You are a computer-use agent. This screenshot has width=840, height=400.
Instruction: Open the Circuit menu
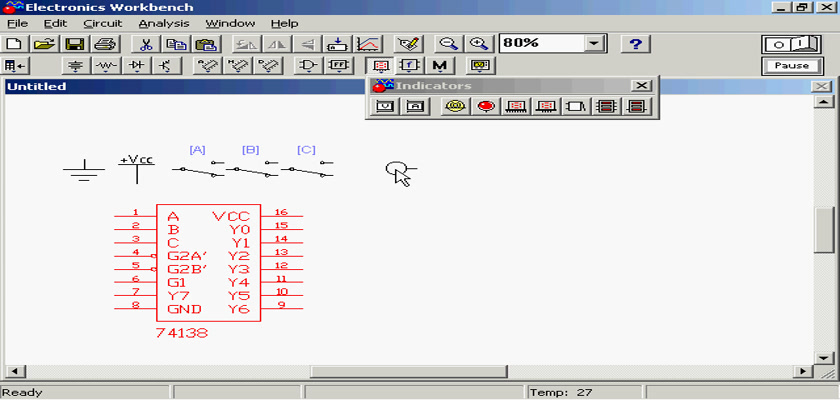pos(103,24)
